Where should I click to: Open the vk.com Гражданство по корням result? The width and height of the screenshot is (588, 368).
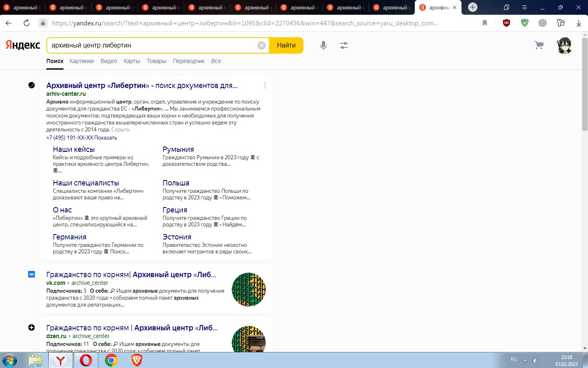(x=131, y=275)
